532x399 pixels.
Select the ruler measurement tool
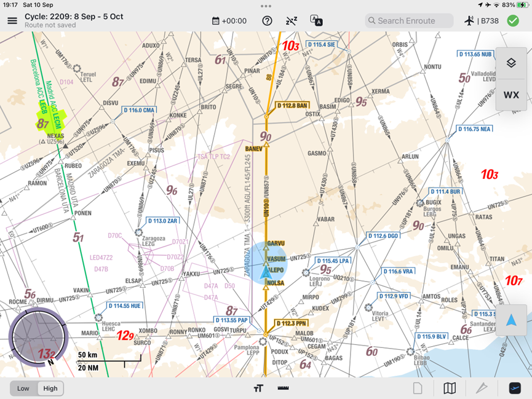[284, 388]
